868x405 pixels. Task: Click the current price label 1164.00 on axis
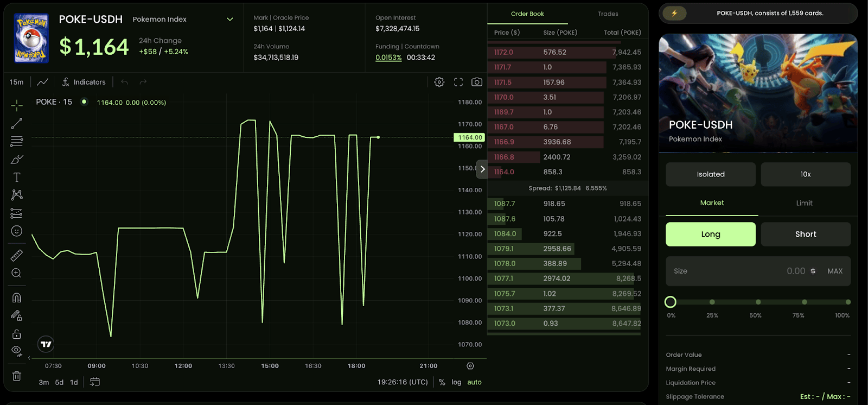point(469,137)
